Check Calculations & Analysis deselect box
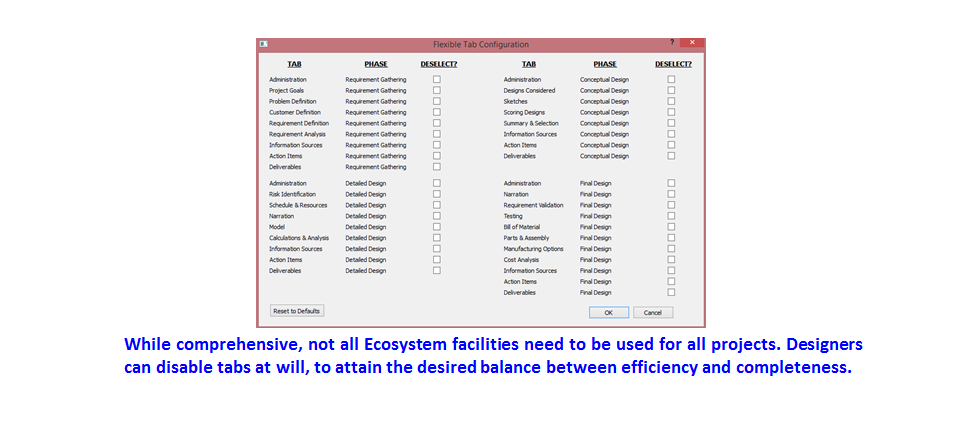 [x=437, y=238]
